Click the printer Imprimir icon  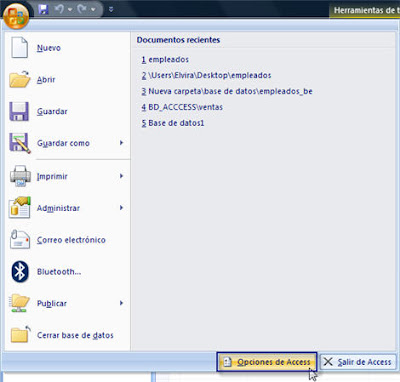pos(20,176)
